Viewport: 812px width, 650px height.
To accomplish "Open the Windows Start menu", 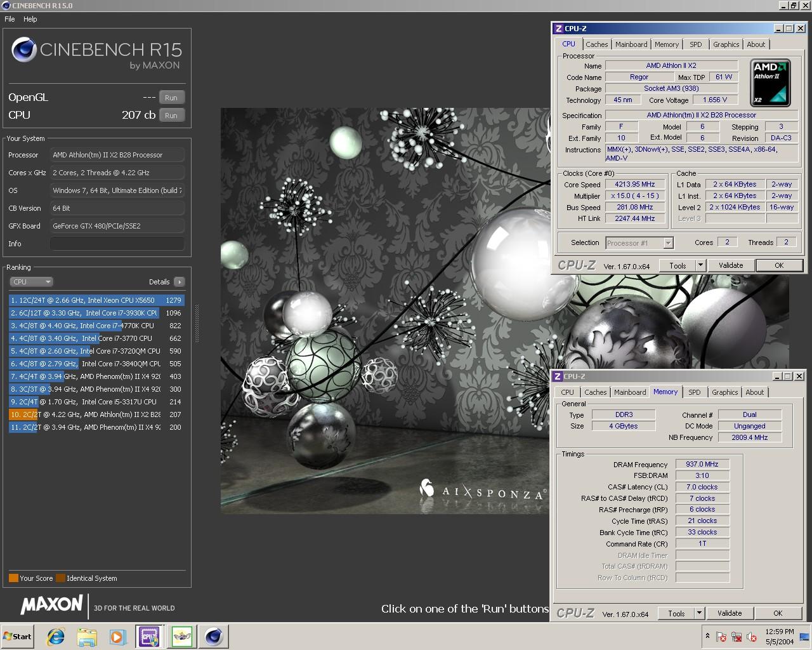I will pos(17,637).
